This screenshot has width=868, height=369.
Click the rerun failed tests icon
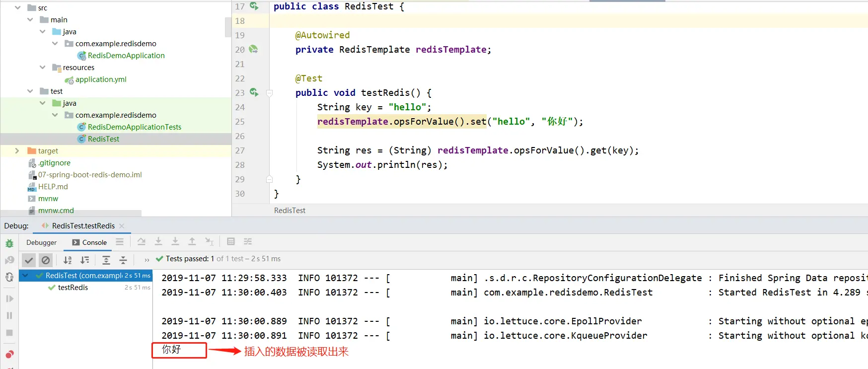(9, 260)
